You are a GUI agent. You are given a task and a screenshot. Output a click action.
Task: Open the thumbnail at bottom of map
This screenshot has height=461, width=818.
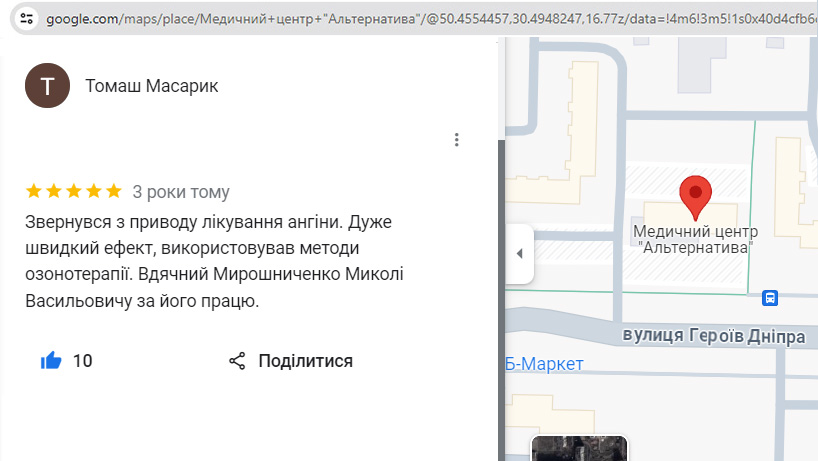[579, 449]
